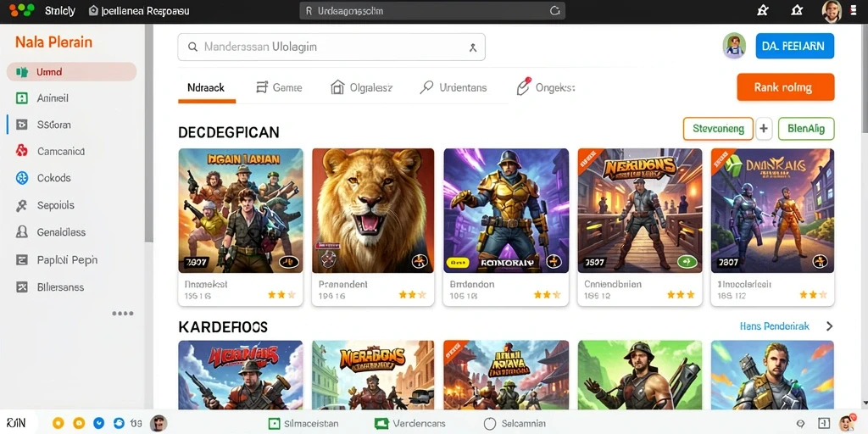Viewport: 868px width, 434px height.
Task: Open the Cnnendbriien street soldier game thumbnail
Action: [x=640, y=210]
